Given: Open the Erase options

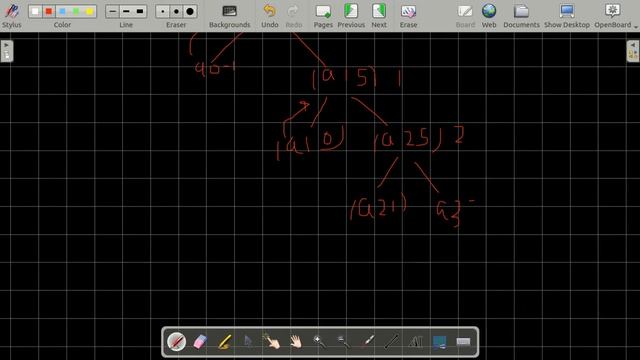Looking at the screenshot, I should [x=408, y=16].
